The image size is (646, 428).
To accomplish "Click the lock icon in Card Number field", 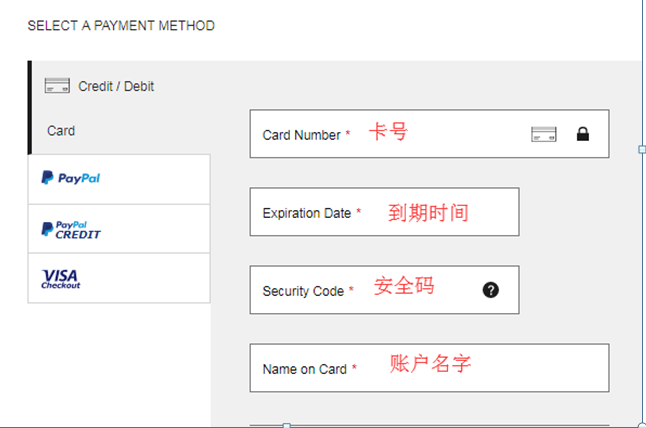I will [583, 134].
